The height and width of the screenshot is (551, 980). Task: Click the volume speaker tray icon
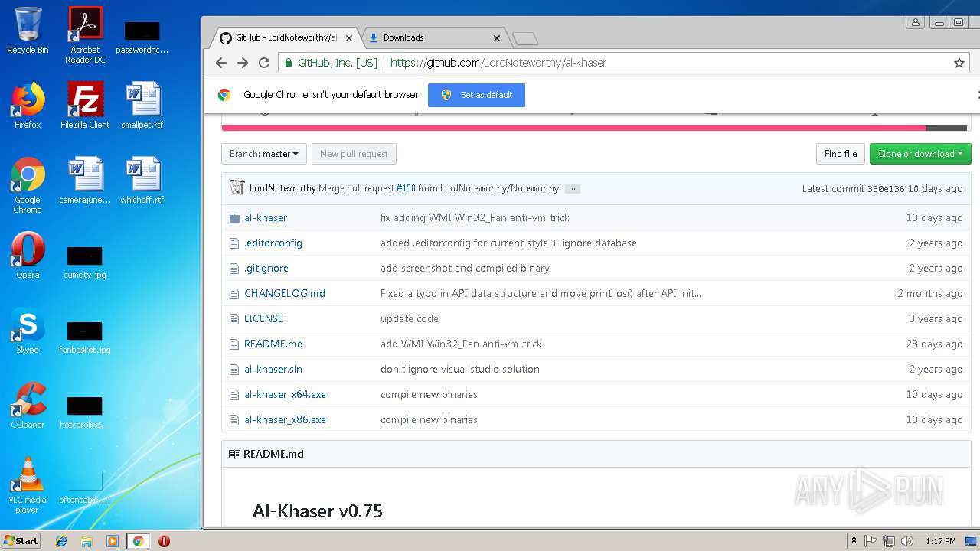click(907, 541)
